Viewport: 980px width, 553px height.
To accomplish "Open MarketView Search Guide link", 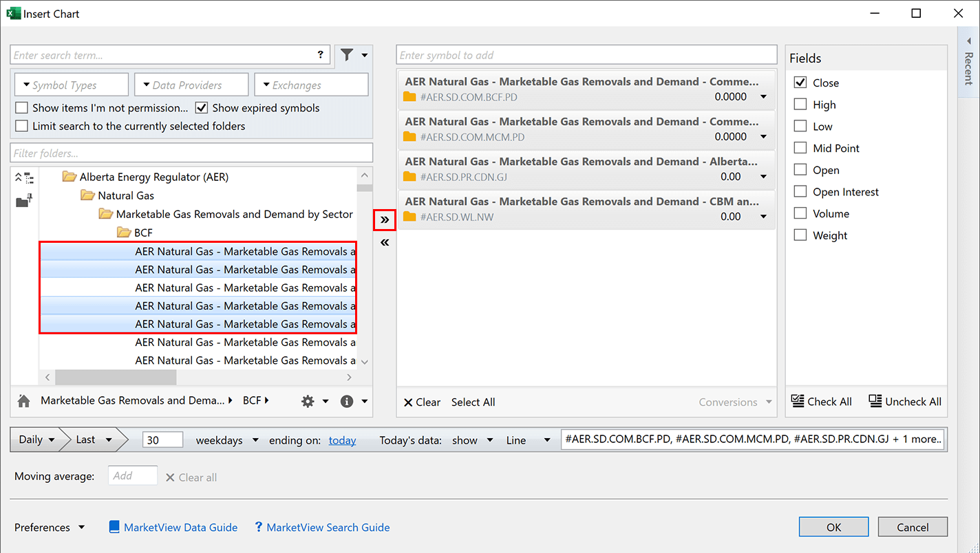I will pos(322,528).
